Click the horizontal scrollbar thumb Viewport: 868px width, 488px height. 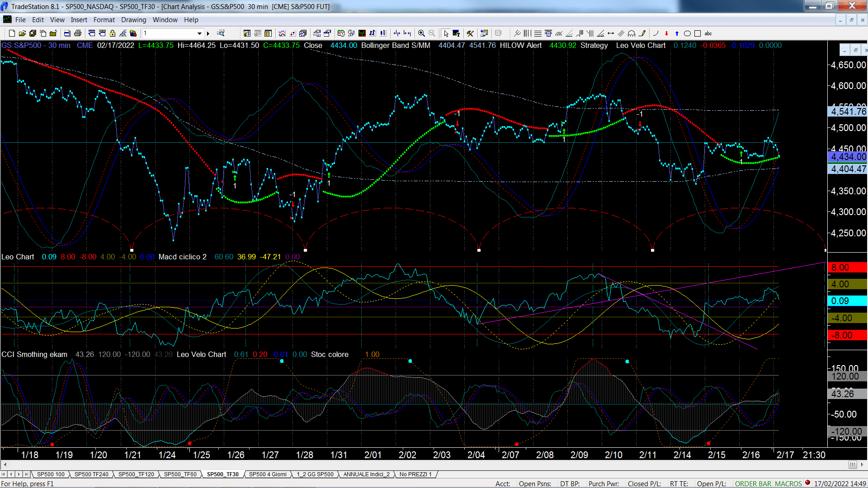852,465
